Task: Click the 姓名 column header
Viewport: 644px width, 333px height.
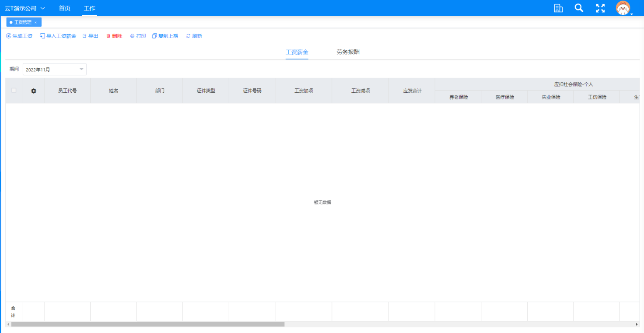Action: coord(113,91)
